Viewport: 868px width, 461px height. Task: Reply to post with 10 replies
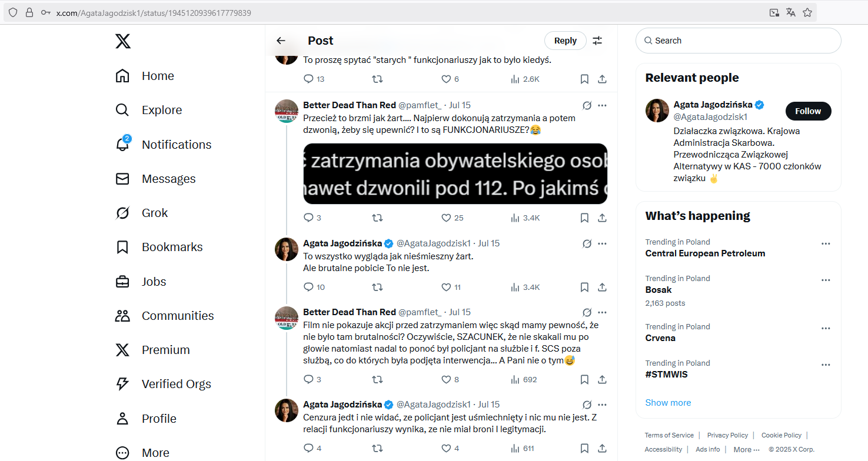[x=314, y=287]
